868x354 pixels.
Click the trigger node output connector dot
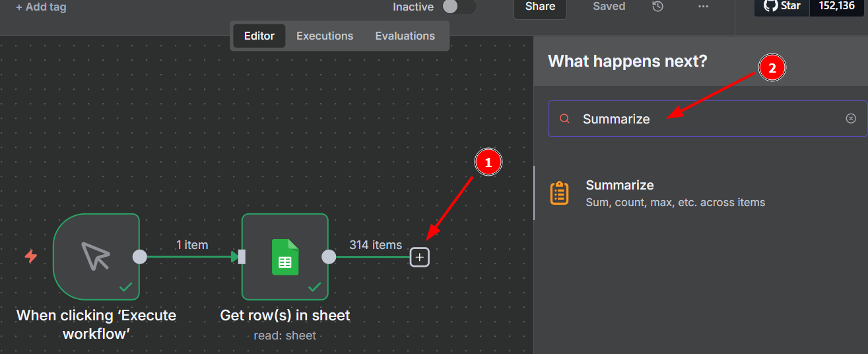[140, 257]
